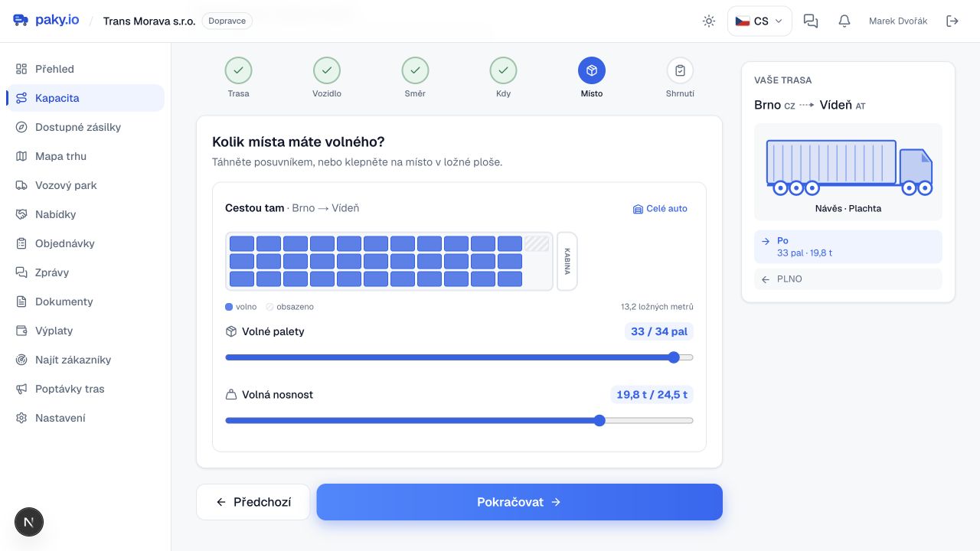Click the active Místo step cube icon
Screen dimensions: 980x551
tap(592, 70)
